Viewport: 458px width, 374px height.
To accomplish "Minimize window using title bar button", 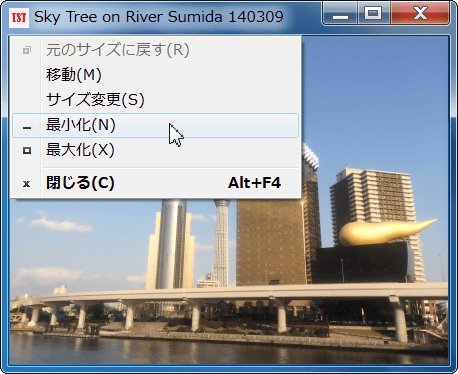I will [x=340, y=14].
